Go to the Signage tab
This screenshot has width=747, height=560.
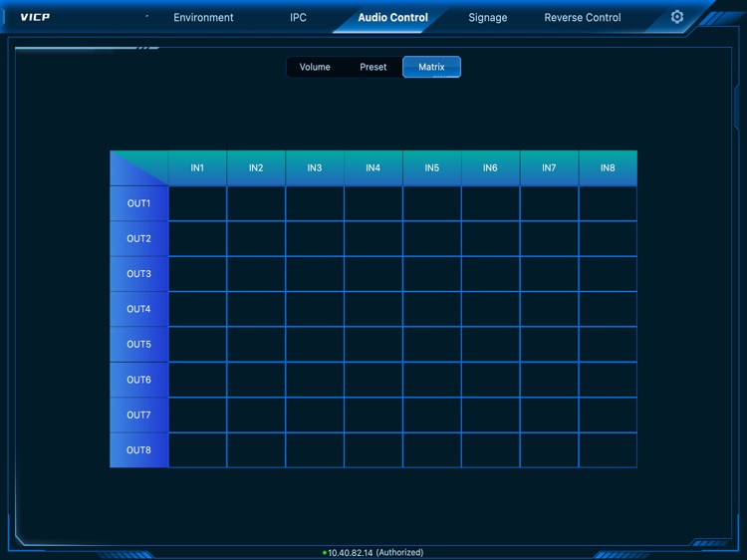point(488,18)
